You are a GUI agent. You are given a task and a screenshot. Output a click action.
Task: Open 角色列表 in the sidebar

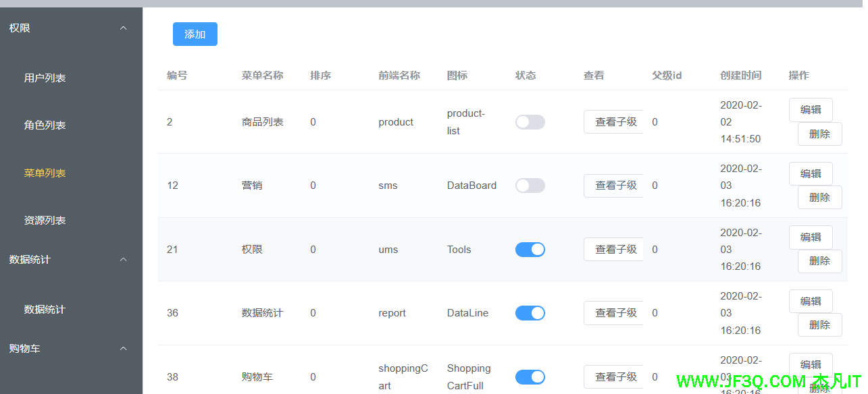tap(45, 125)
